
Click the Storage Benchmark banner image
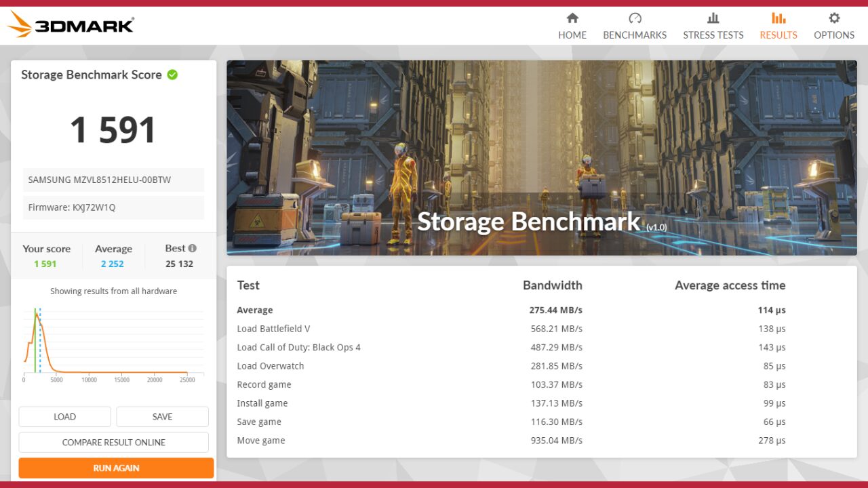tap(541, 158)
